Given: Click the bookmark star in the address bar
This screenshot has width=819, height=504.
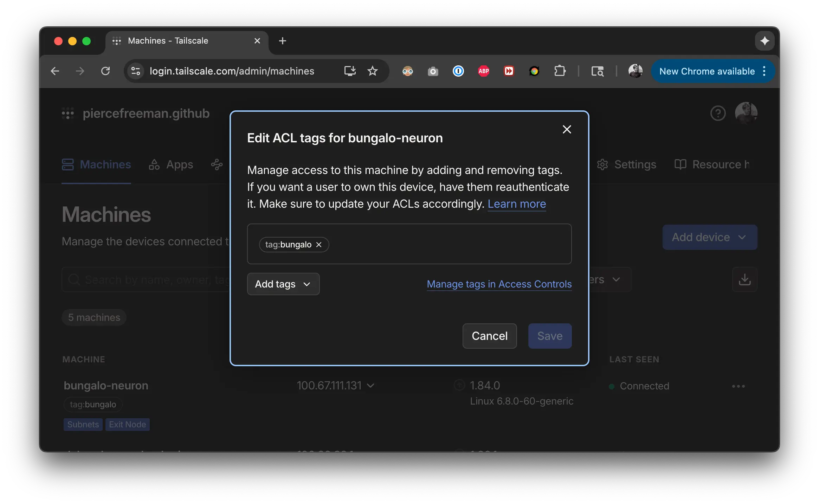Looking at the screenshot, I should click(x=373, y=71).
